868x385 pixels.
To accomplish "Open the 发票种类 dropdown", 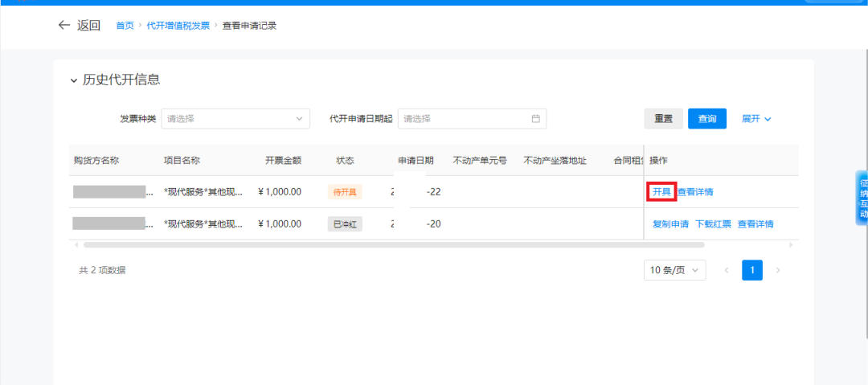I will coord(235,118).
